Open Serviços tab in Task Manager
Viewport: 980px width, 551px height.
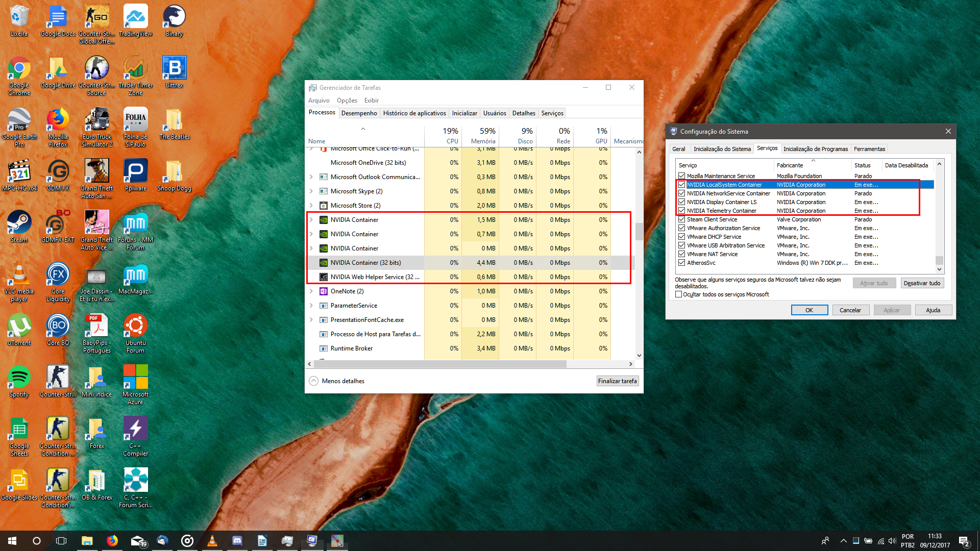(552, 113)
